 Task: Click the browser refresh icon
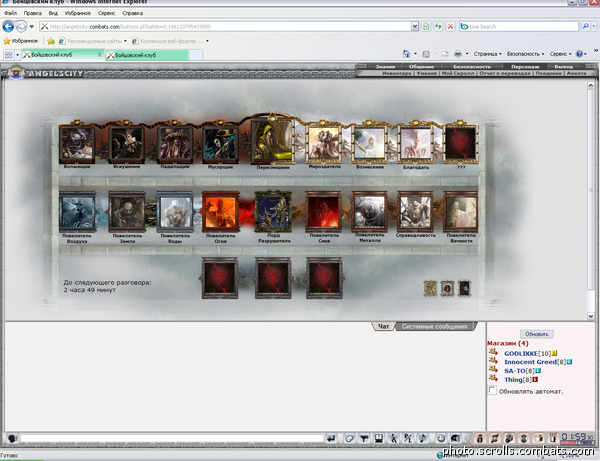438,26
